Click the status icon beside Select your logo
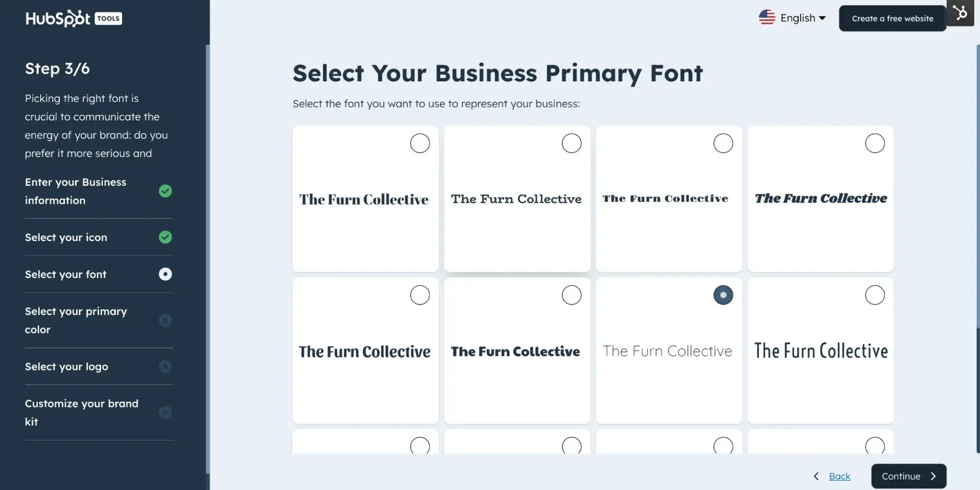The height and width of the screenshot is (490, 980). pyautogui.click(x=165, y=366)
